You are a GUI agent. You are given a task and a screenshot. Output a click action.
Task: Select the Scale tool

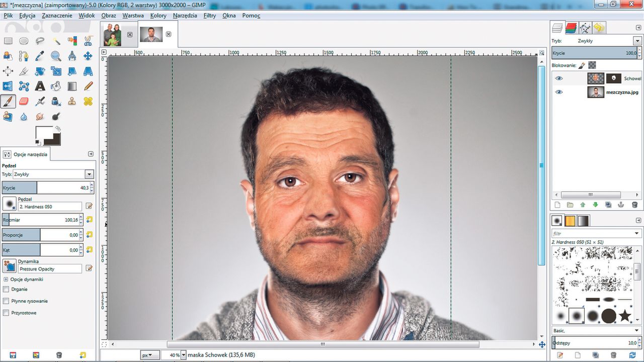(56, 71)
